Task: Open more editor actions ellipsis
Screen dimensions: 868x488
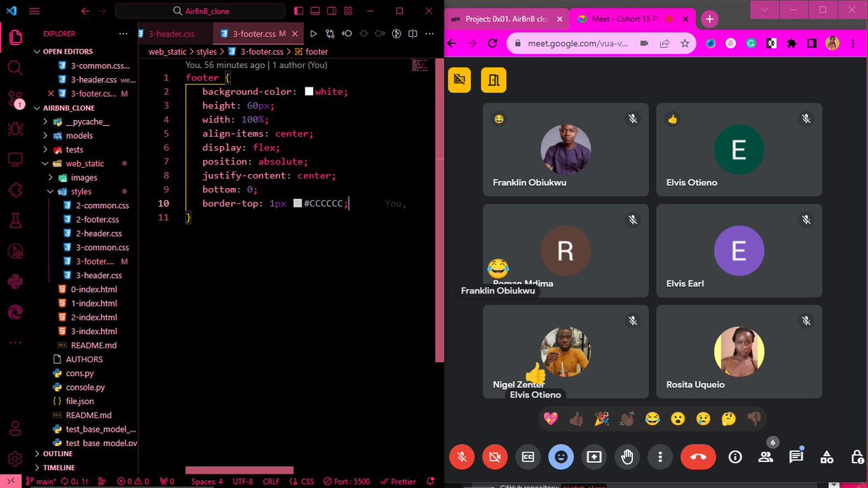Action: pyautogui.click(x=429, y=34)
